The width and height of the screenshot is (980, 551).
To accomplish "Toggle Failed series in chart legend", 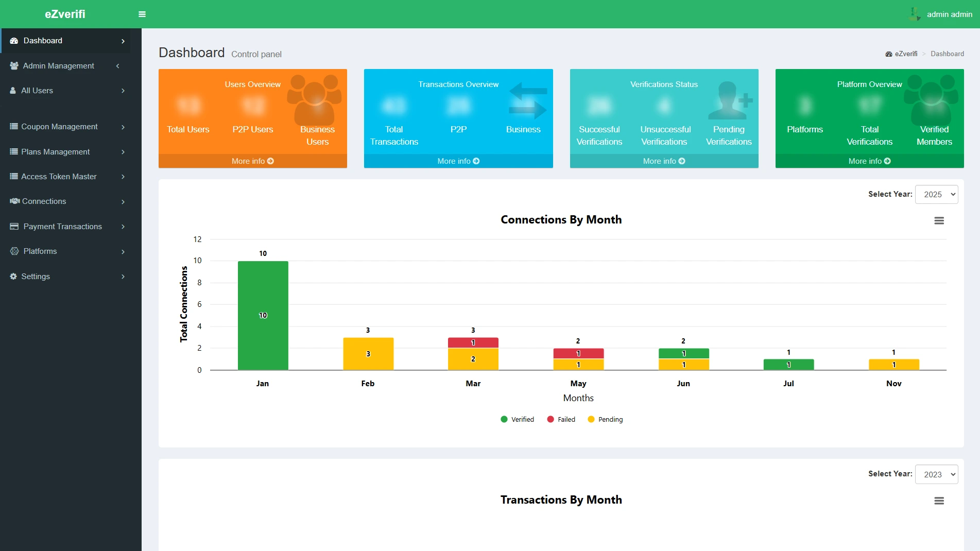I will point(561,420).
